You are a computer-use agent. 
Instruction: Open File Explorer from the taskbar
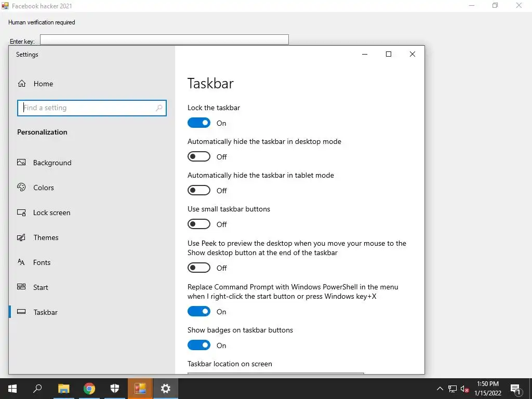(63, 389)
